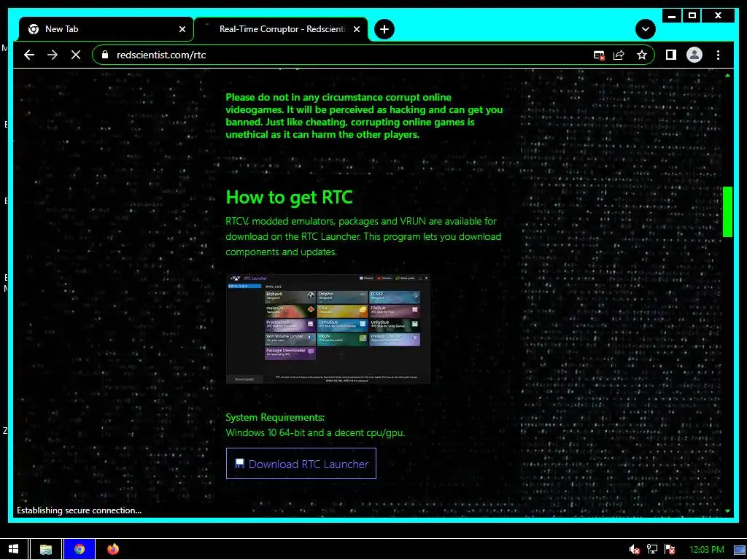This screenshot has height=560, width=747.
Task: Go forward to the next page
Action: tap(53, 55)
